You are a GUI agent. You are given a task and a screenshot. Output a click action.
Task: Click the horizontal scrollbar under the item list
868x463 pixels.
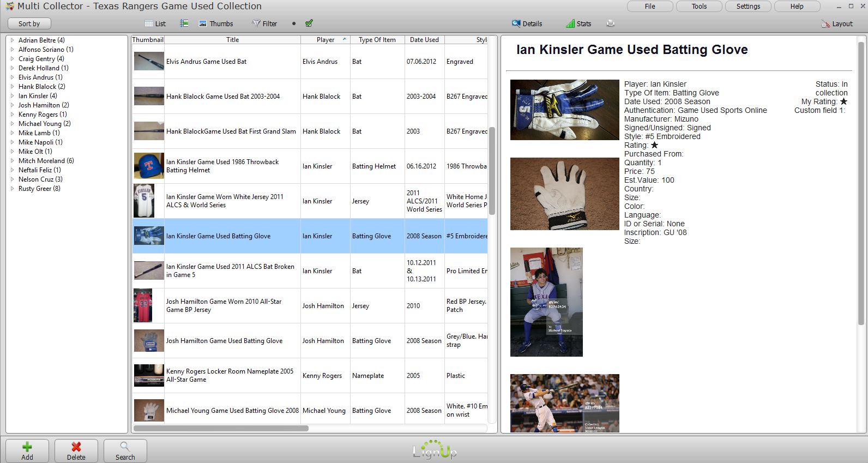coord(221,428)
